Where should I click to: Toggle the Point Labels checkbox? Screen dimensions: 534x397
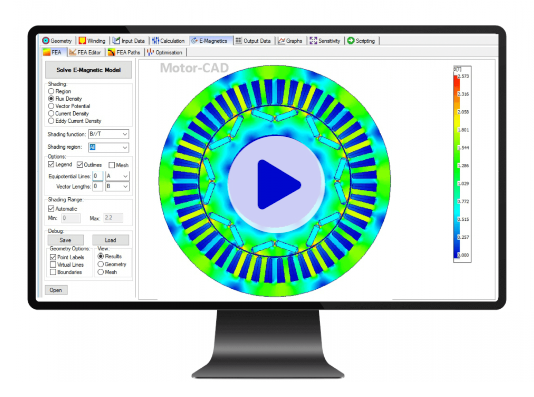tap(53, 257)
